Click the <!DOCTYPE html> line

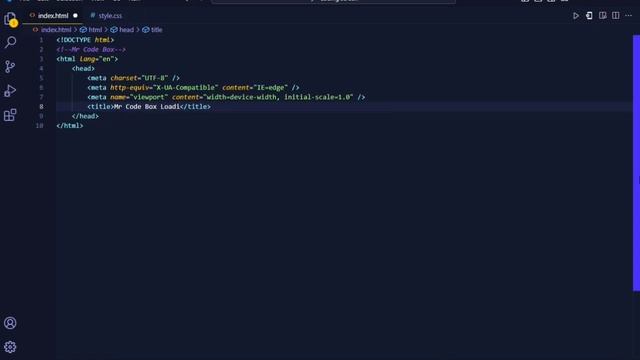point(85,40)
